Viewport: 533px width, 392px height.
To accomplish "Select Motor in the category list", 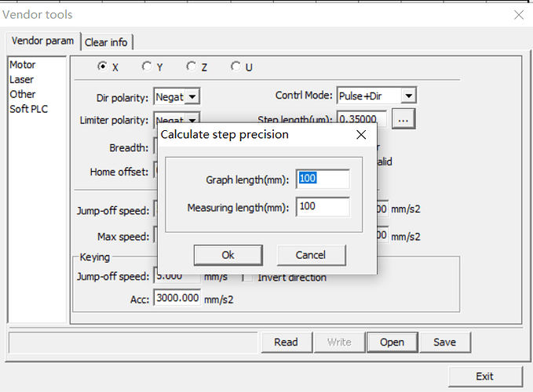I will (x=23, y=64).
